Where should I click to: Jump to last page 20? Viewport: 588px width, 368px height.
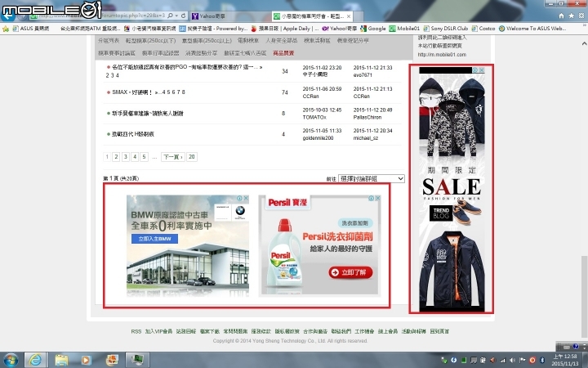(x=192, y=157)
